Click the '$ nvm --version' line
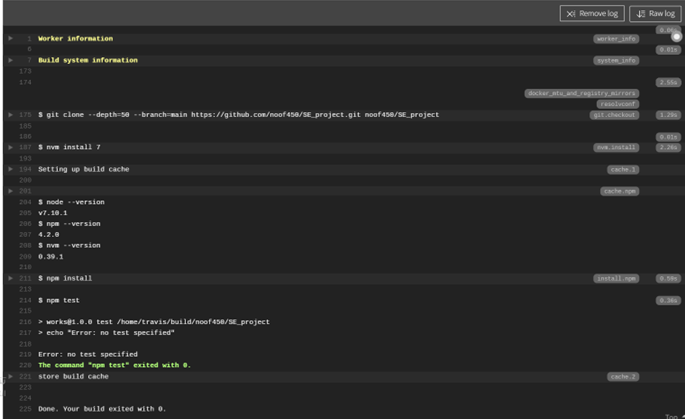 coord(69,246)
